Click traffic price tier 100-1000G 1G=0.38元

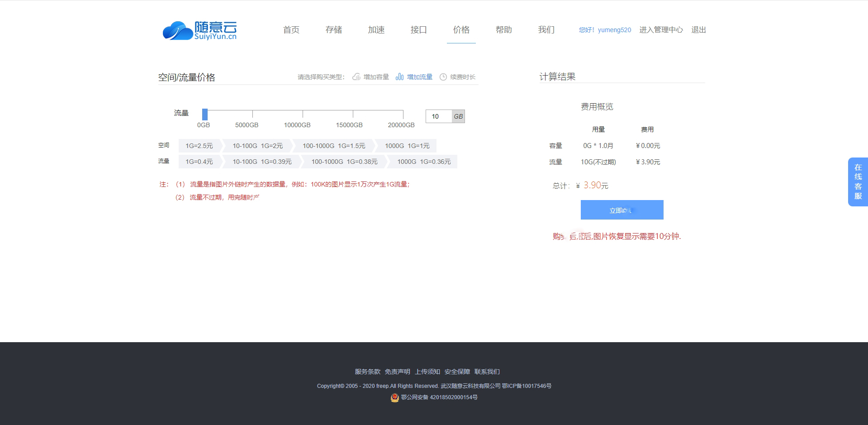pyautogui.click(x=344, y=162)
